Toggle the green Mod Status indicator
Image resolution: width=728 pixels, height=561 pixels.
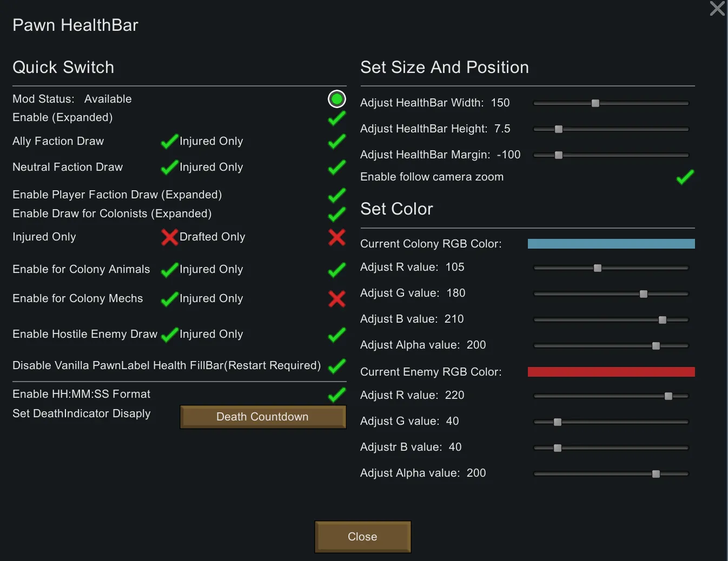(x=336, y=99)
